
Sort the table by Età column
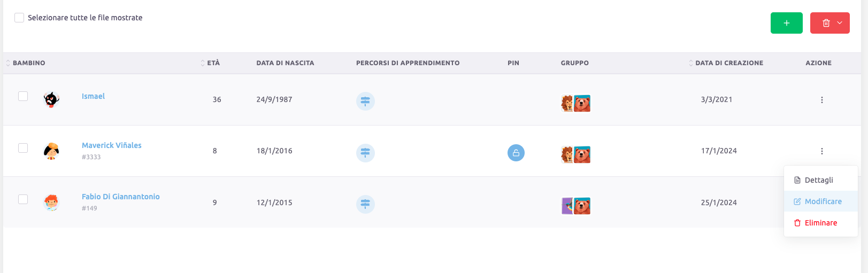(213, 63)
